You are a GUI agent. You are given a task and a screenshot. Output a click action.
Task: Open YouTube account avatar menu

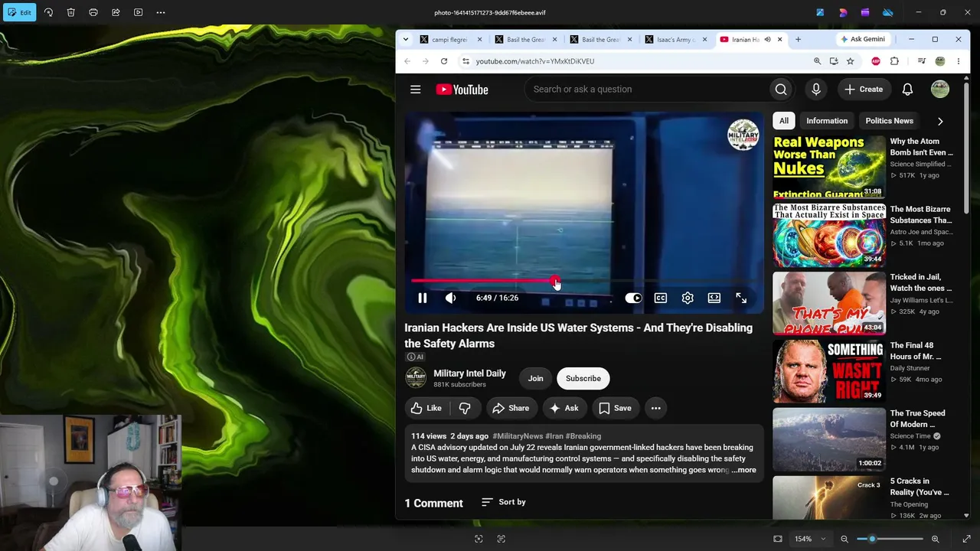(940, 90)
